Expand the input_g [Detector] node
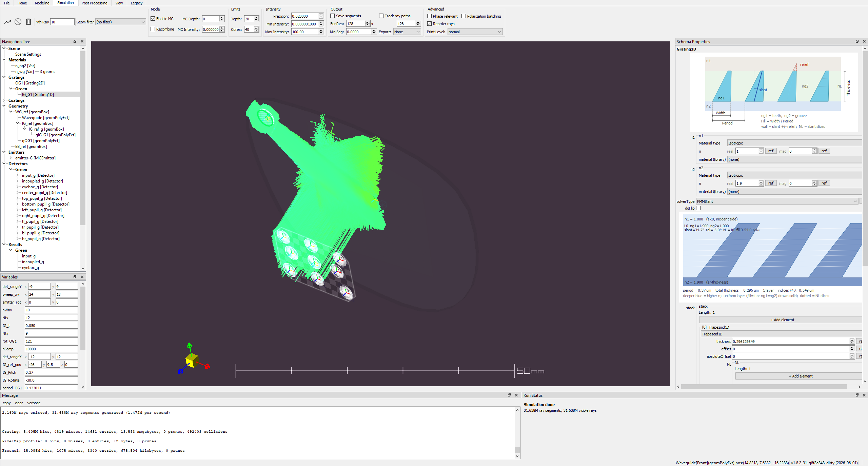 coord(18,175)
